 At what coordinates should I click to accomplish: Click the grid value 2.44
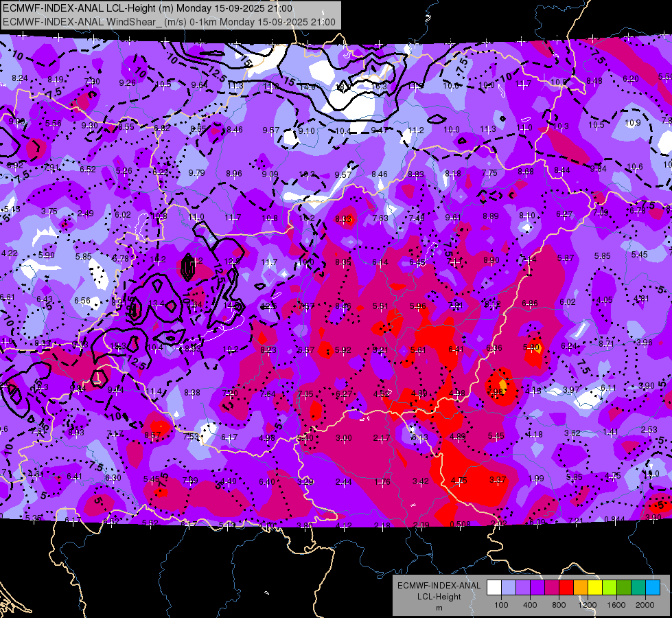click(x=344, y=482)
